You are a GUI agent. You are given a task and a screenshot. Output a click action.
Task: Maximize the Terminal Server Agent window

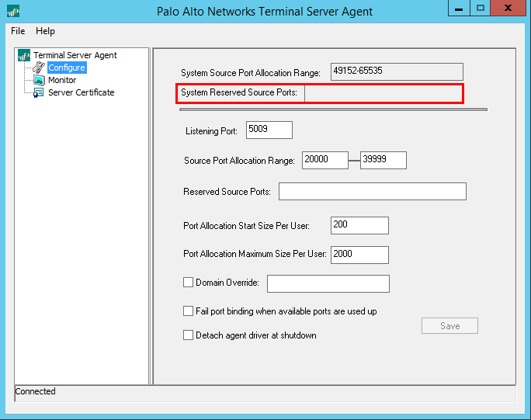[x=481, y=8]
